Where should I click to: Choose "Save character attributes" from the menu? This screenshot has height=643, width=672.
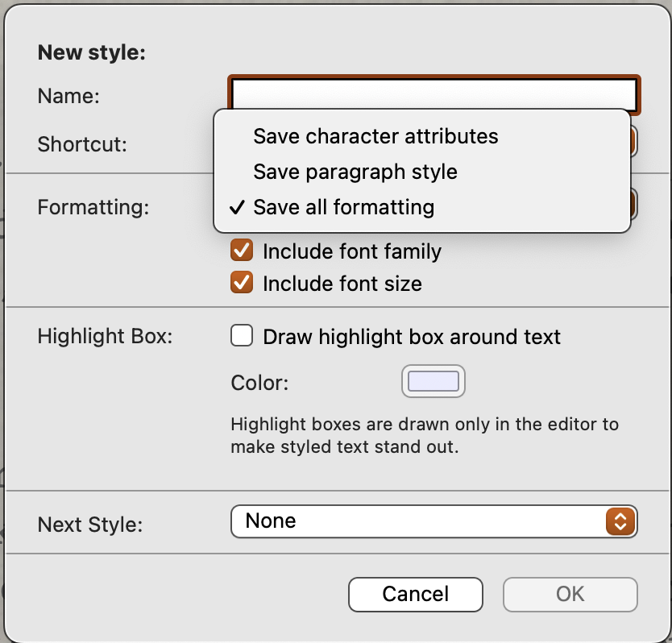pos(375,136)
